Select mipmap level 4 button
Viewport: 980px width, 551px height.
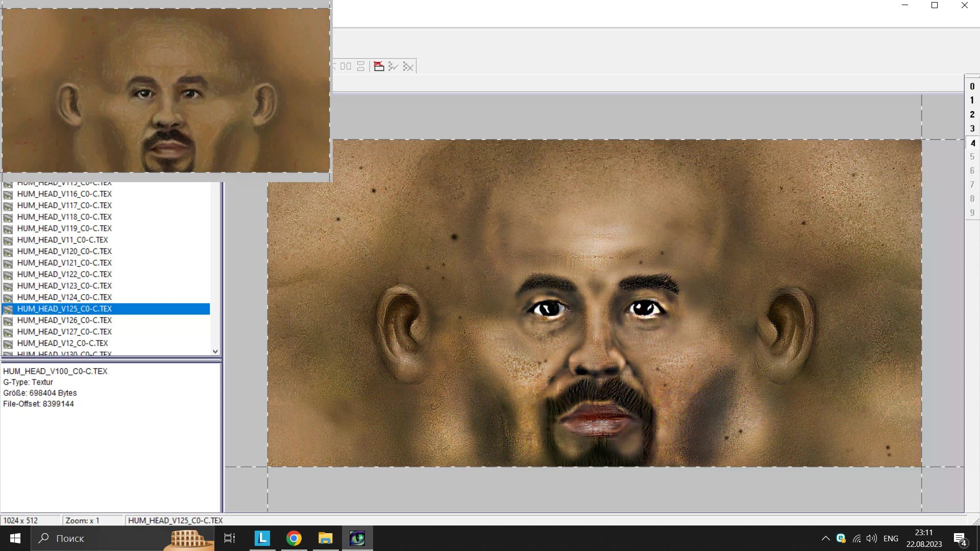(x=972, y=143)
